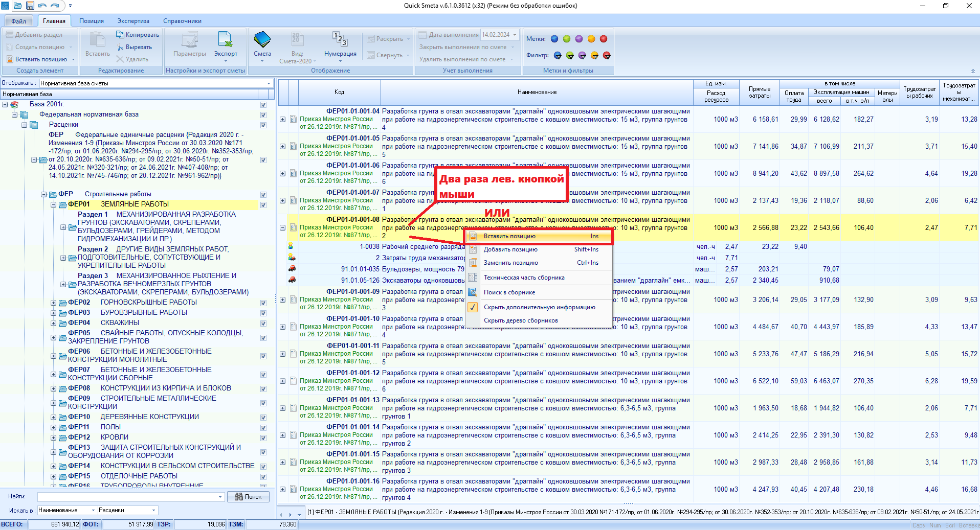
Task: Click the База 2001г. database icon
Action: pos(14,104)
